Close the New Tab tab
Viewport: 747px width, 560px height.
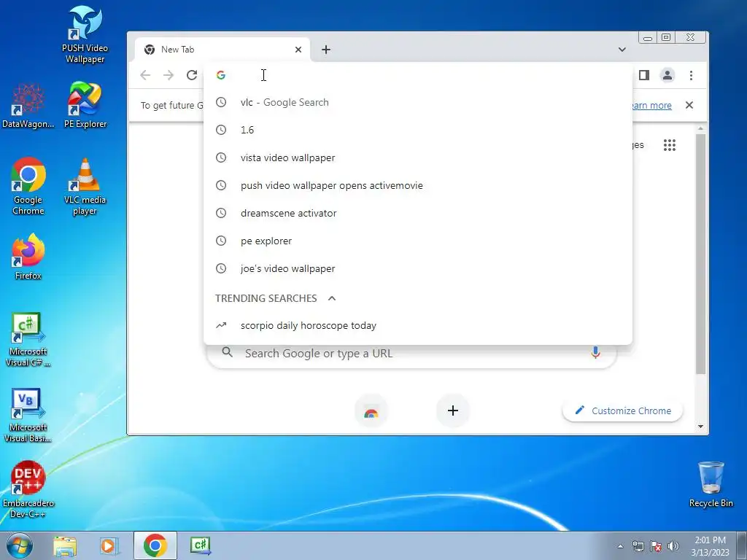pyautogui.click(x=298, y=50)
